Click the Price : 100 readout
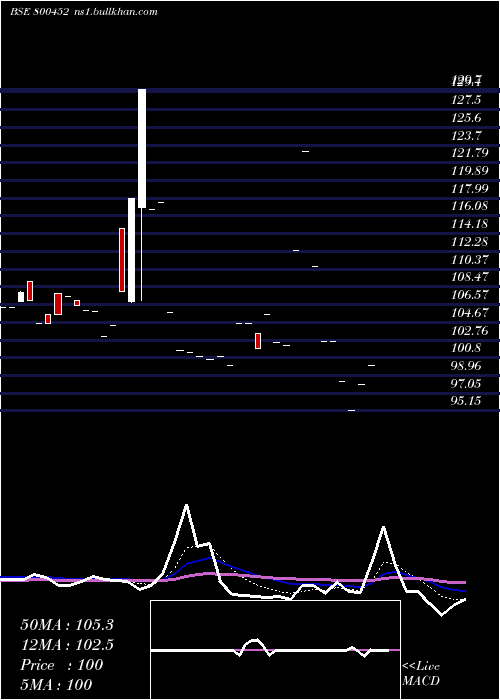500x700 pixels. [62, 664]
